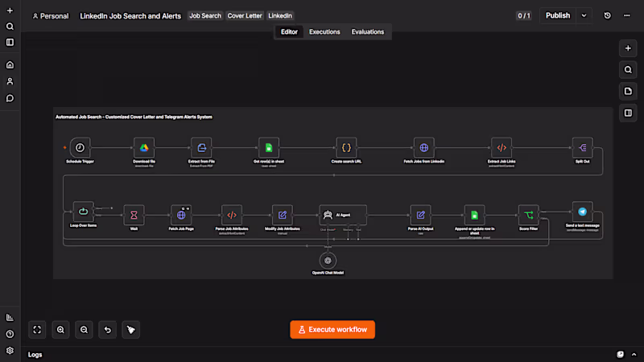644x362 pixels.
Task: Select Append or update row in sheet node
Action: coord(474,215)
